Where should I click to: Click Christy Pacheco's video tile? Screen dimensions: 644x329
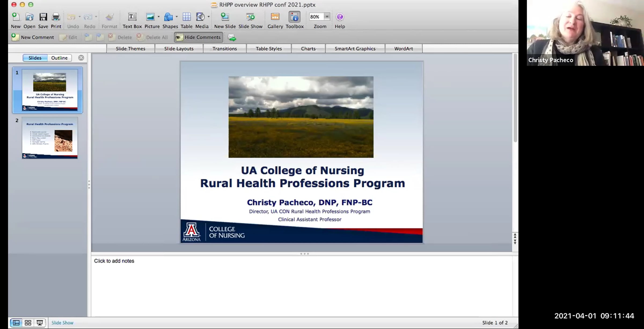[x=585, y=33]
